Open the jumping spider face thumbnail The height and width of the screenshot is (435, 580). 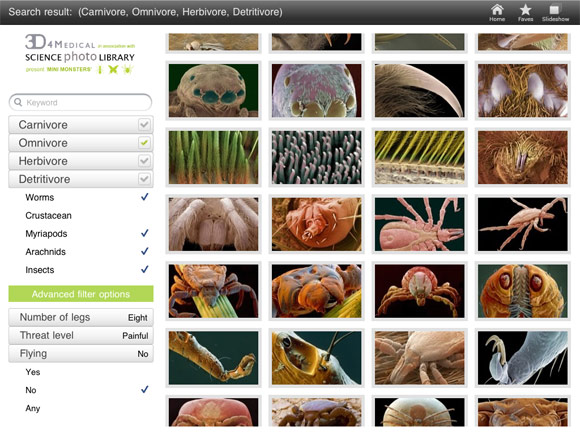click(x=213, y=91)
